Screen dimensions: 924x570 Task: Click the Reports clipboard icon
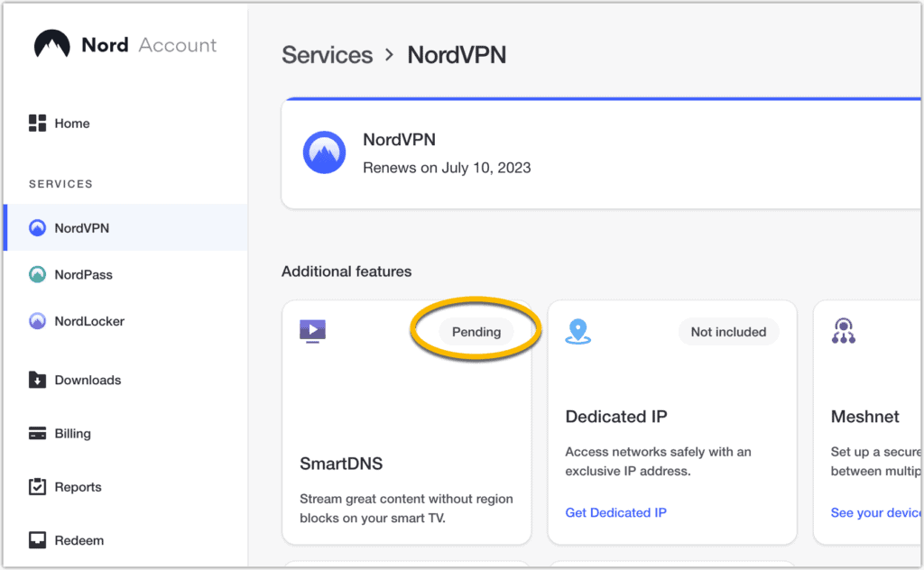pyautogui.click(x=37, y=487)
